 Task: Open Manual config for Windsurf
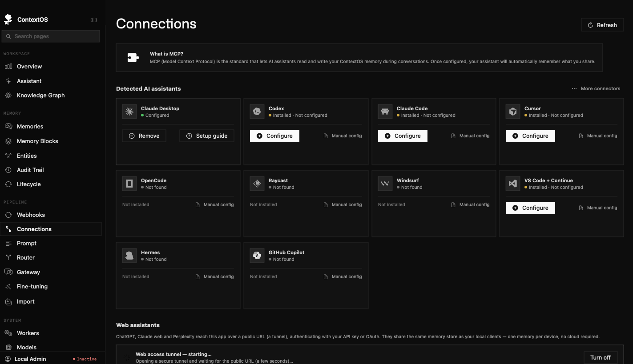pos(470,204)
